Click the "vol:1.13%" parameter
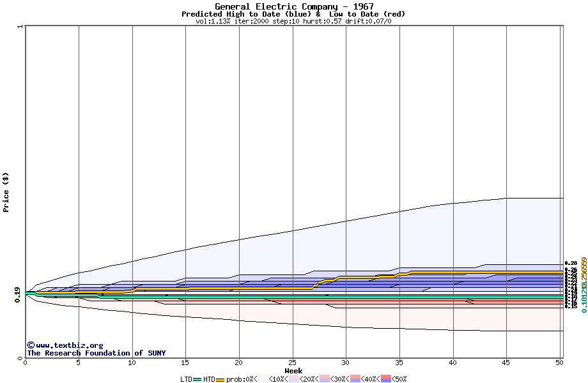Viewport: 588px width, 383px height. [x=213, y=21]
